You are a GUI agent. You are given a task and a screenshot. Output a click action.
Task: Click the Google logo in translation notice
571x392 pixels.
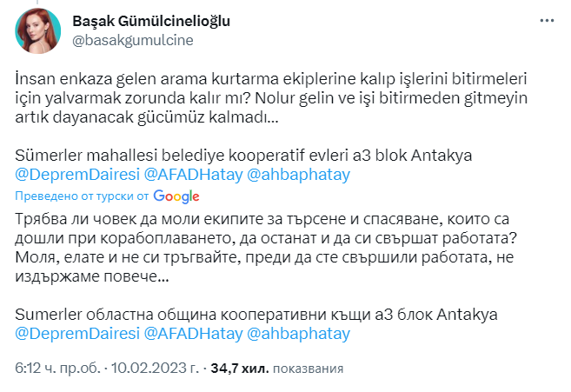coord(177,196)
